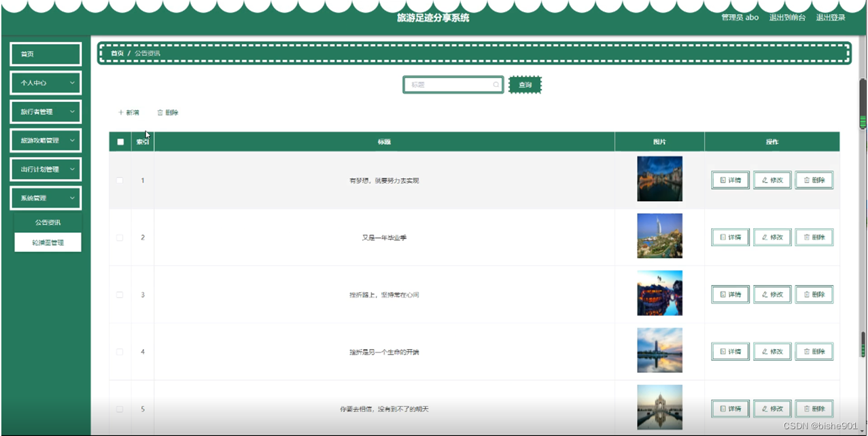This screenshot has width=868, height=436.
Task: Click 修改 for row 3 挫折路上
Action: pyautogui.click(x=772, y=294)
